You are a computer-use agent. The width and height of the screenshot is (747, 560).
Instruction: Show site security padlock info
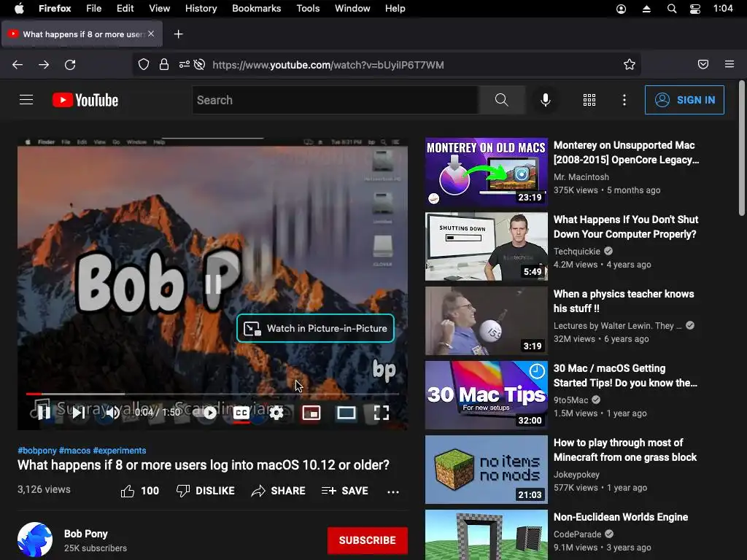[164, 65]
